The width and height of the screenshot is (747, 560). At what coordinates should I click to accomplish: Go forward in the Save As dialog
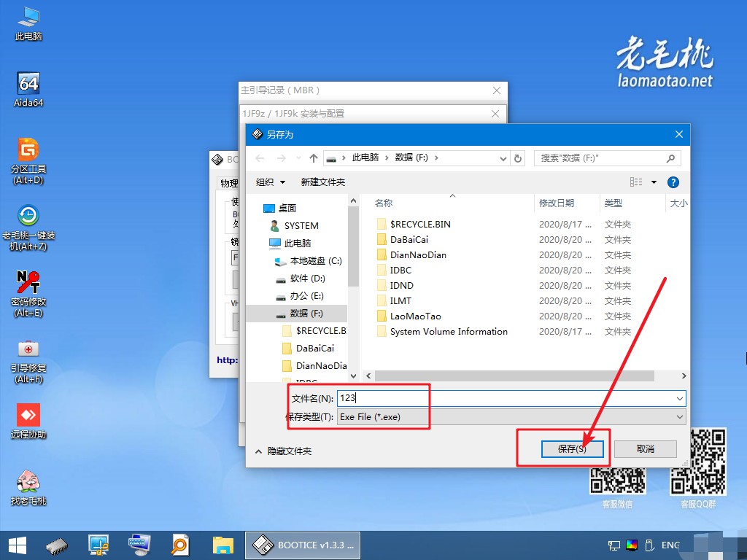tap(282, 158)
